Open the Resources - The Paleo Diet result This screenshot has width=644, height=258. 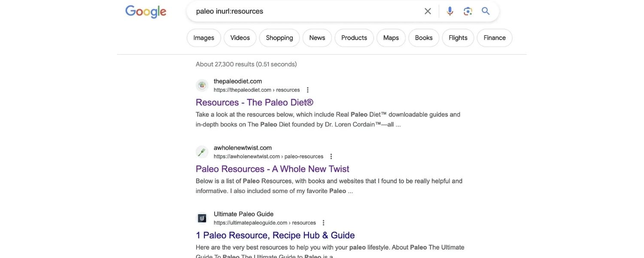[255, 101]
